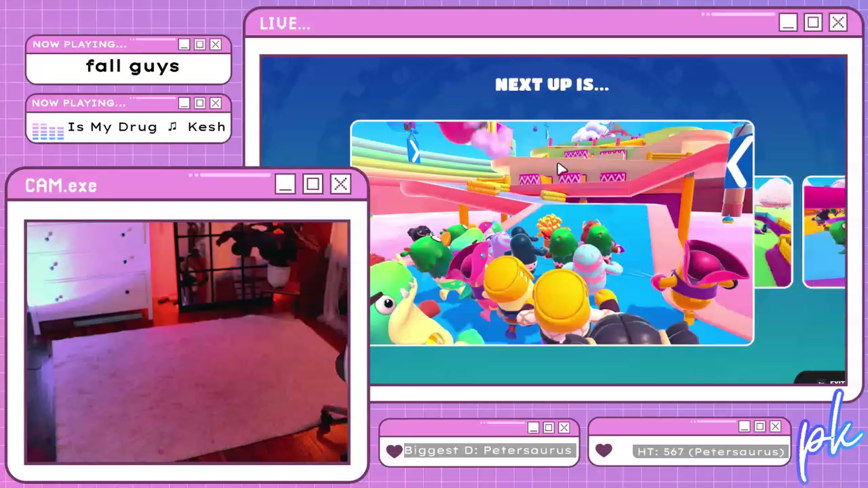Select the main level preview card
Screen dimensions: 868x488
(x=552, y=233)
